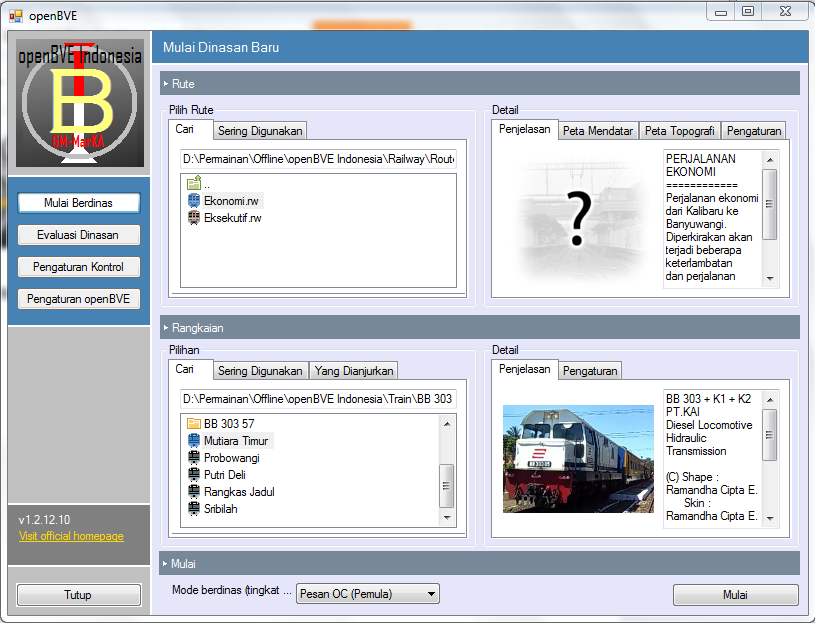
Task: Minimize the openBVE window
Action: [x=721, y=11]
